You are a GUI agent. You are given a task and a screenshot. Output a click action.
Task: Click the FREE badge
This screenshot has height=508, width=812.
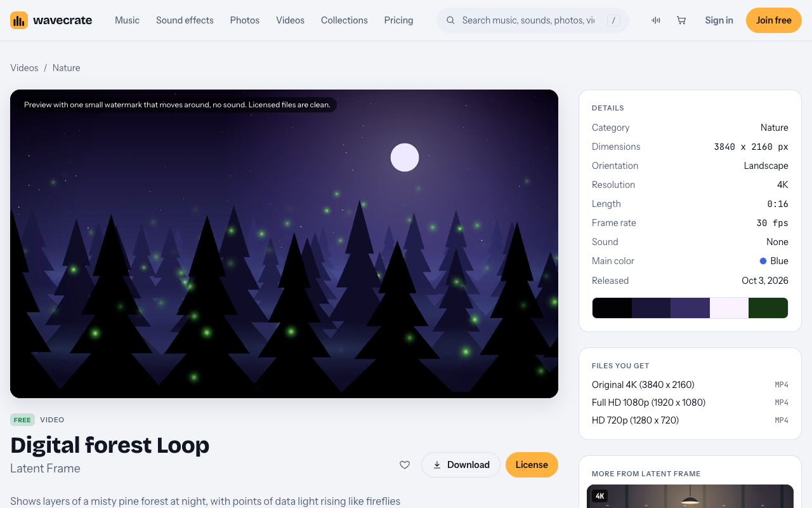pyautogui.click(x=22, y=420)
